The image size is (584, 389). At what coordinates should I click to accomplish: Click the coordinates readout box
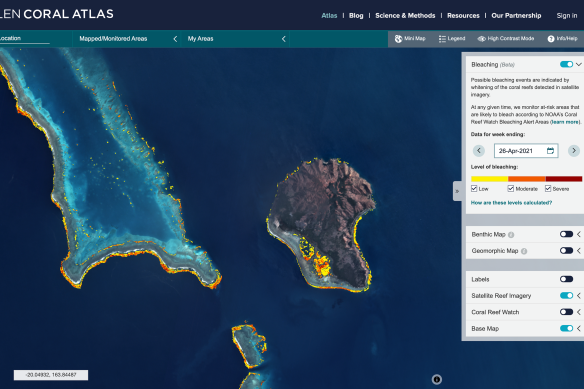[x=51, y=375]
